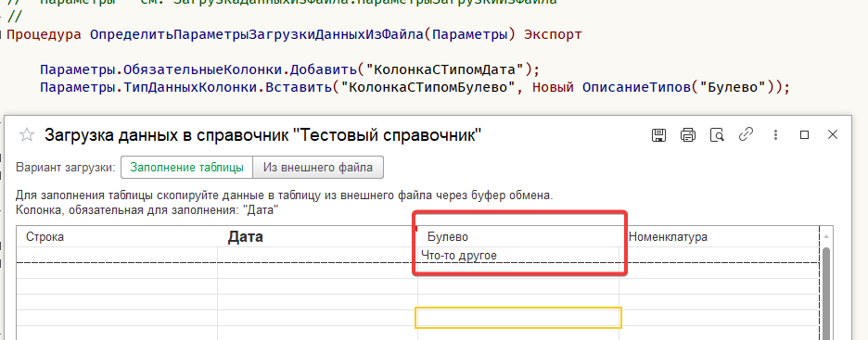Click the Процедура keyword in the code
868x340 pixels.
[x=44, y=35]
